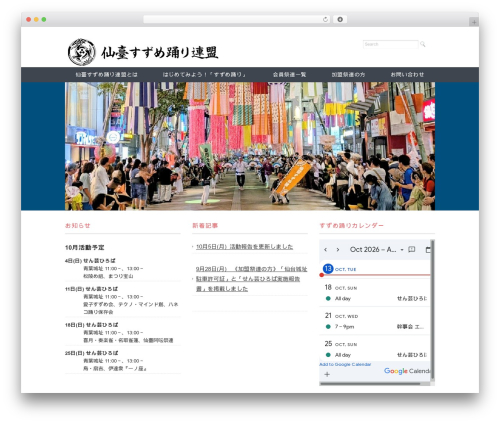
Task: Click the site logo emblem in the header
Action: tap(82, 52)
